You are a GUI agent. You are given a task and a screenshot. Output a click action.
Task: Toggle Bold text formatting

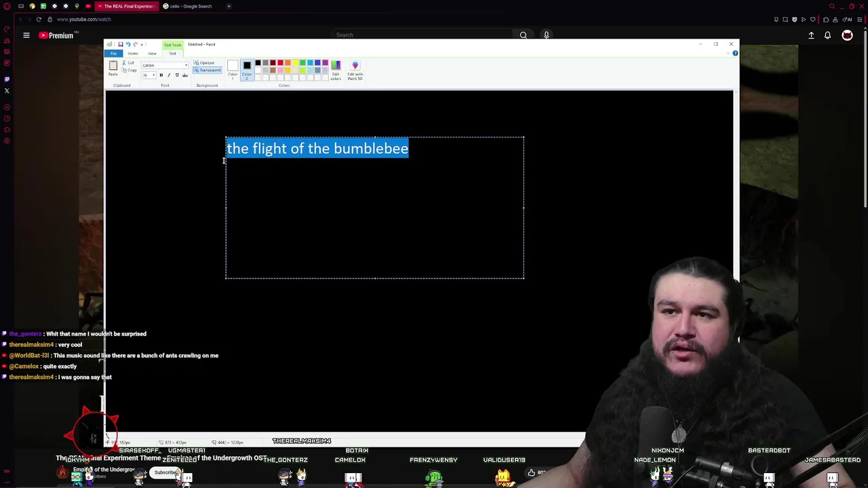click(161, 75)
